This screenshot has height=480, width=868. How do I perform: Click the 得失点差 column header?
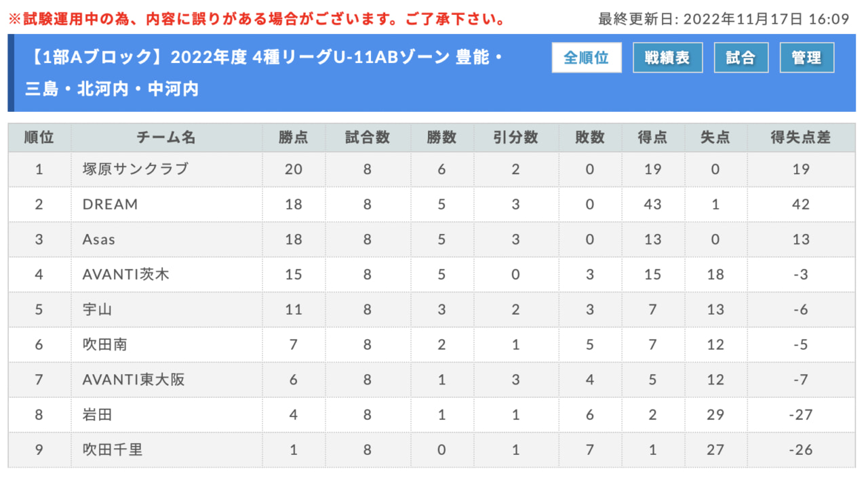pyautogui.click(x=801, y=138)
